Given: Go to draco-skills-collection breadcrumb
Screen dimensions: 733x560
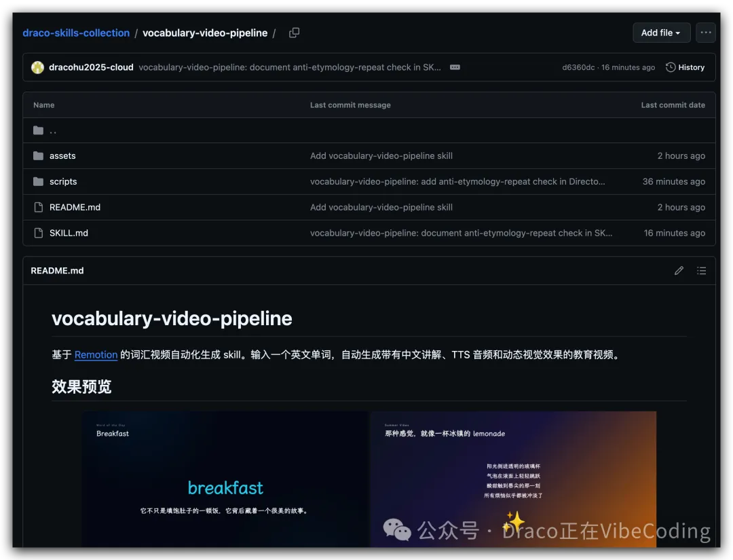Looking at the screenshot, I should tap(76, 33).
